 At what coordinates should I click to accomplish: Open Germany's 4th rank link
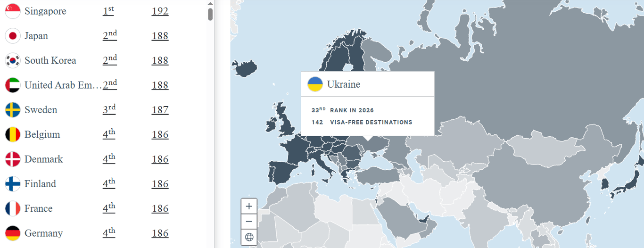(109, 233)
